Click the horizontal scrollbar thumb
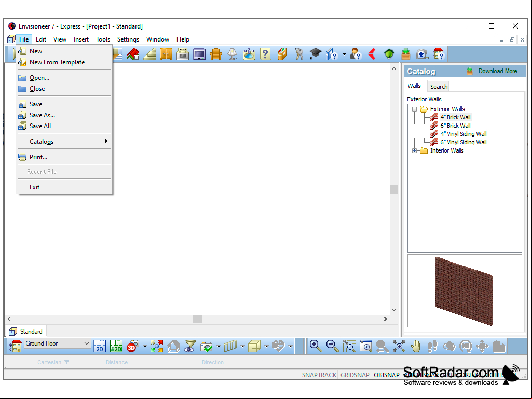Image resolution: width=532 pixels, height=399 pixels. coord(197,319)
